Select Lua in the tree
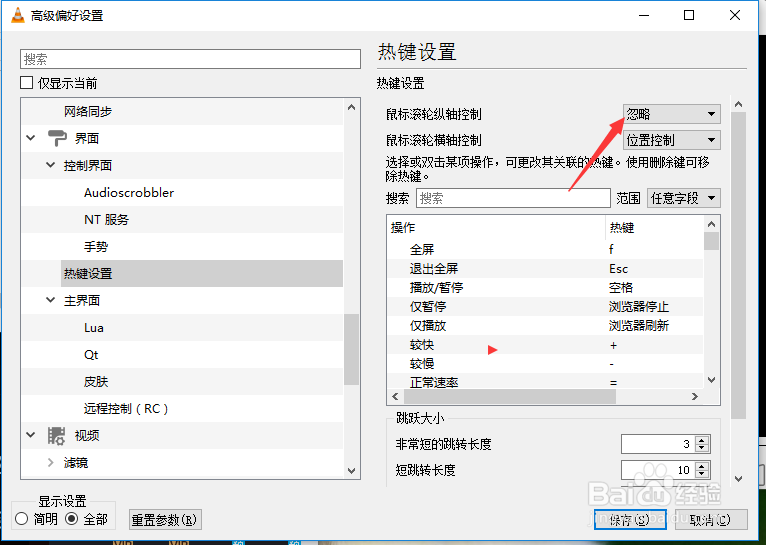 [93, 328]
